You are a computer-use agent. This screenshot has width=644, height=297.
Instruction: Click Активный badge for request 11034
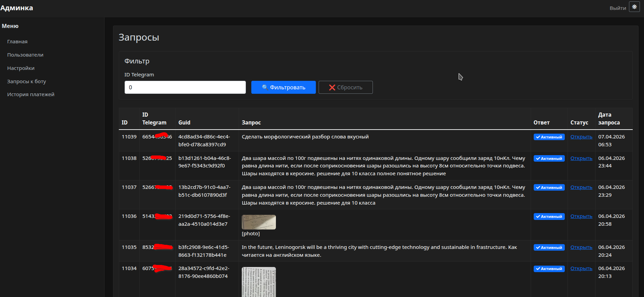tap(549, 269)
